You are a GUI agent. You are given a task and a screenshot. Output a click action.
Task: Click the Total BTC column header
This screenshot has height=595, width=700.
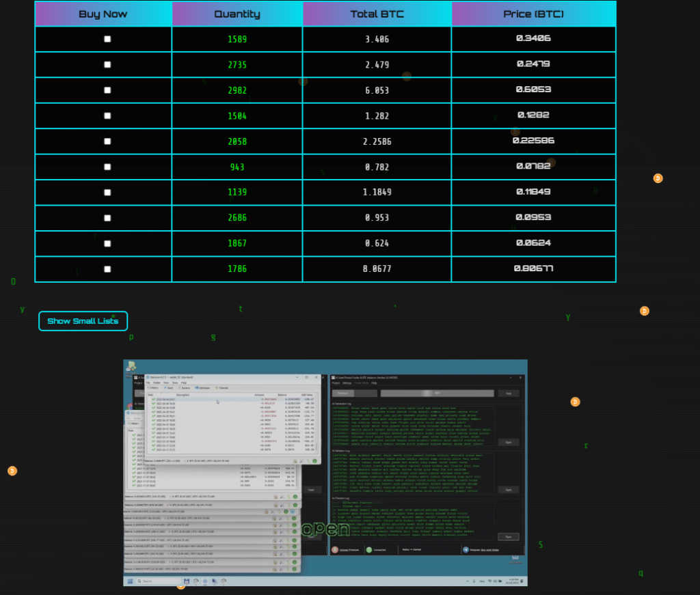[377, 14]
